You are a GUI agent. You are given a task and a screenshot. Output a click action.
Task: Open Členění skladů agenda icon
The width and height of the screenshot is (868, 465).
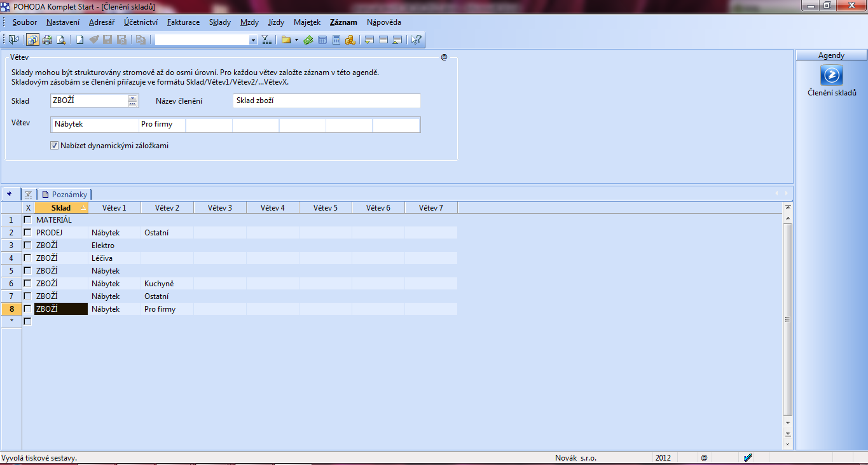pos(832,75)
